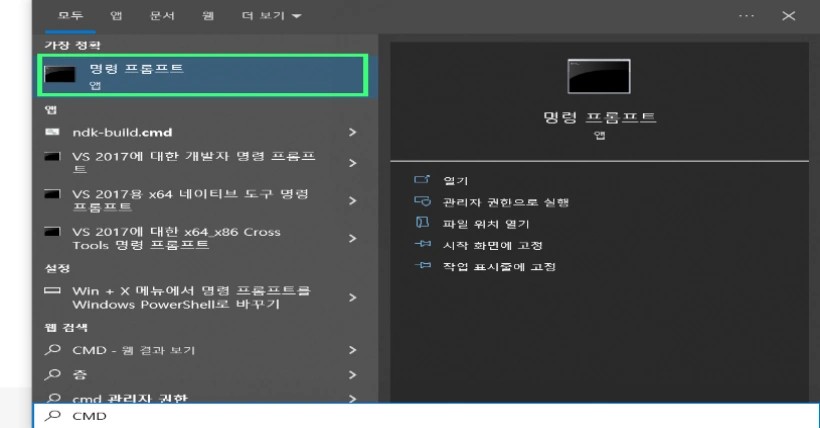Switch to the 모두 tab

pyautogui.click(x=70, y=16)
